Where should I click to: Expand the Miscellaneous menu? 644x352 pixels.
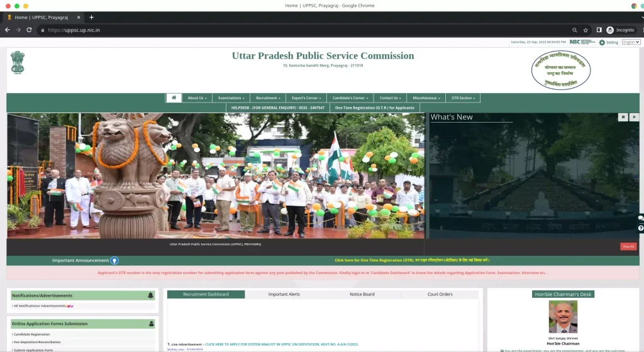coord(426,98)
